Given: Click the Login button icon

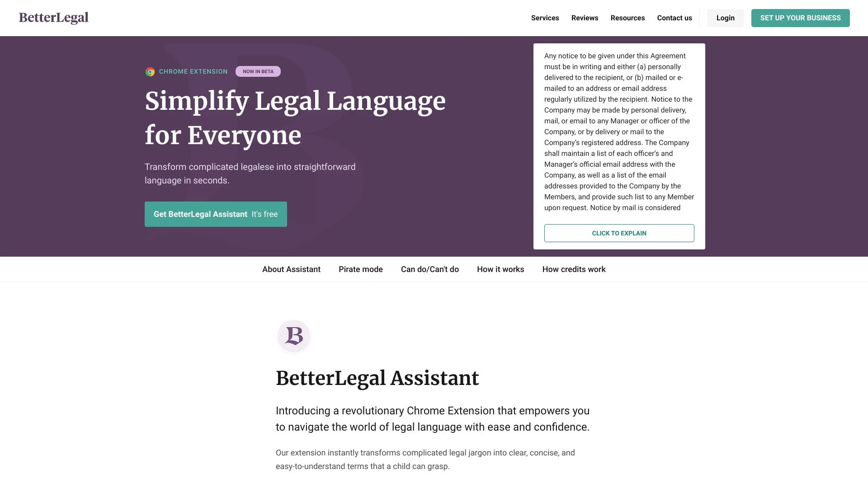Looking at the screenshot, I should click(725, 18).
